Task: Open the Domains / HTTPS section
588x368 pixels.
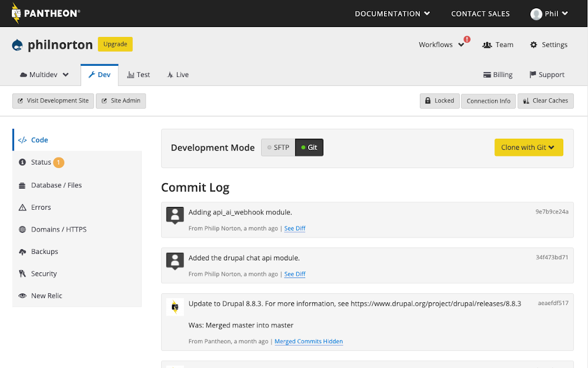Action: (x=77, y=229)
